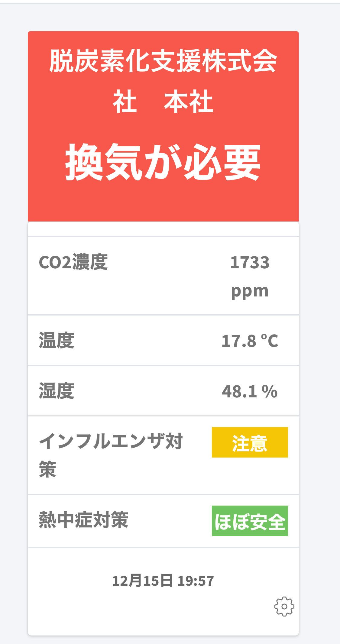Select the 温度 row label
340x644 pixels.
click(57, 340)
